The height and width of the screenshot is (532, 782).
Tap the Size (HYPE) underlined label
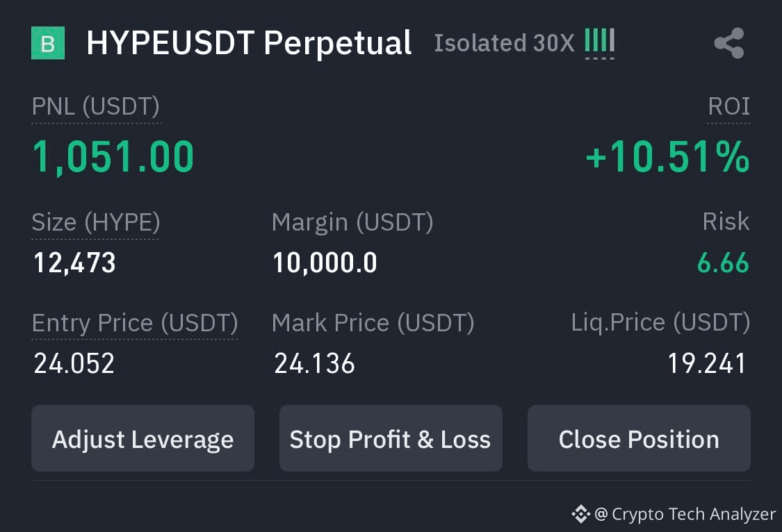[x=96, y=222]
